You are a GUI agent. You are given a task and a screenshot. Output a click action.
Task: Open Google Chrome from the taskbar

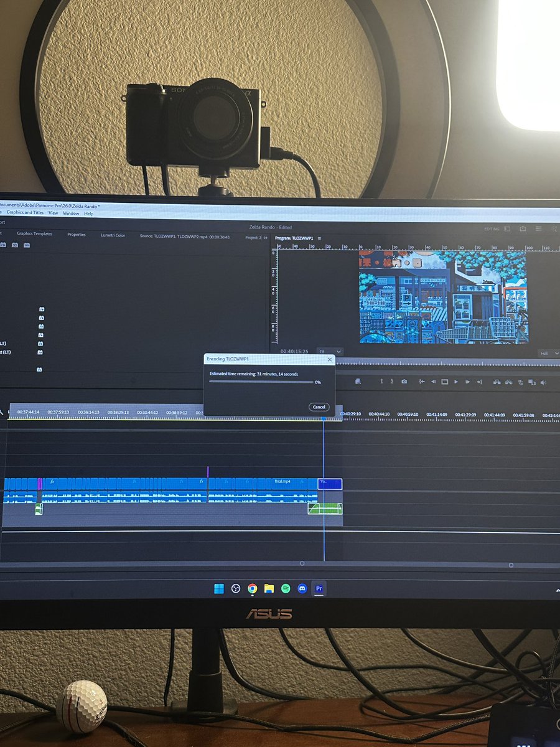tap(252, 588)
